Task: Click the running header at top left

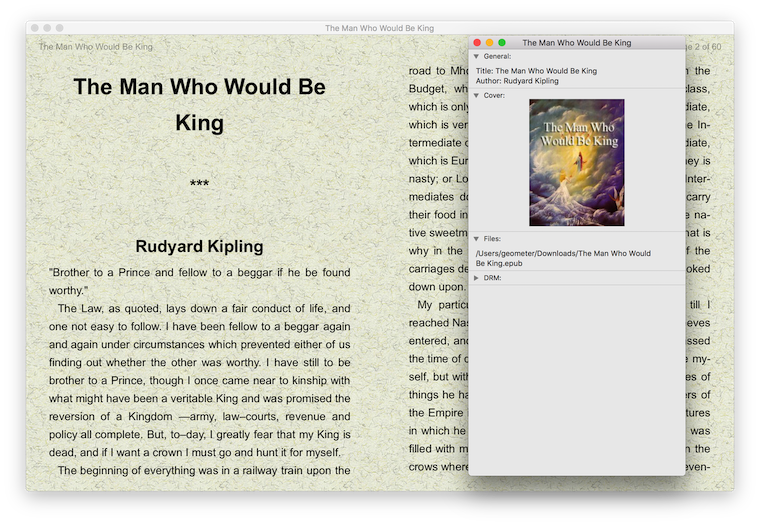Action: pyautogui.click(x=96, y=47)
